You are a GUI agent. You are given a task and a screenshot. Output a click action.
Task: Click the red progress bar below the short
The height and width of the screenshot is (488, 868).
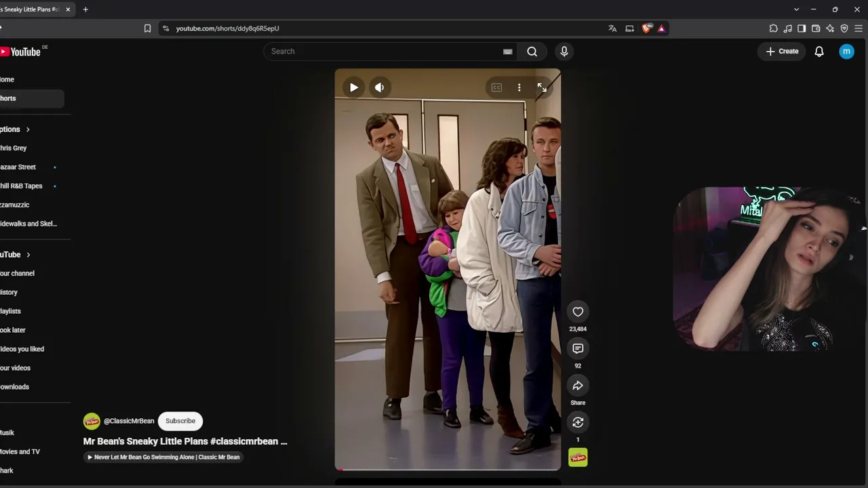[x=448, y=469]
